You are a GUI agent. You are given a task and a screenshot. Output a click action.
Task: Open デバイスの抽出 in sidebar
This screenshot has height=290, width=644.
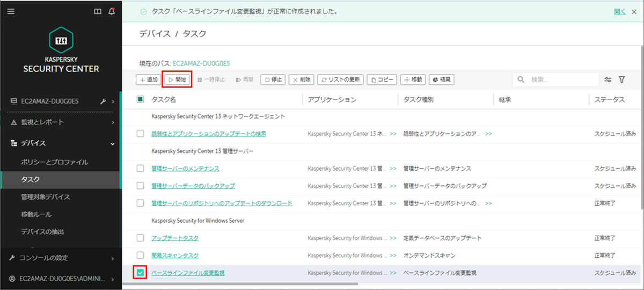pos(42,232)
